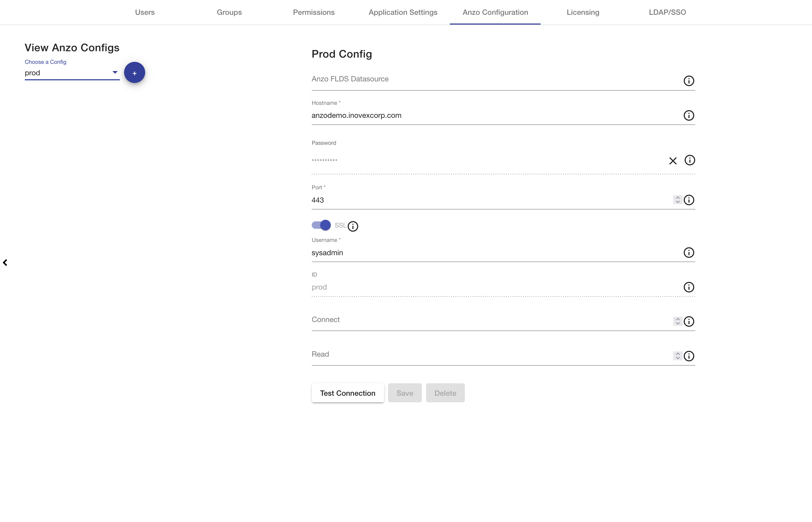Adjust the Port number stepper
Screen dimensions: 812x522
[678, 200]
